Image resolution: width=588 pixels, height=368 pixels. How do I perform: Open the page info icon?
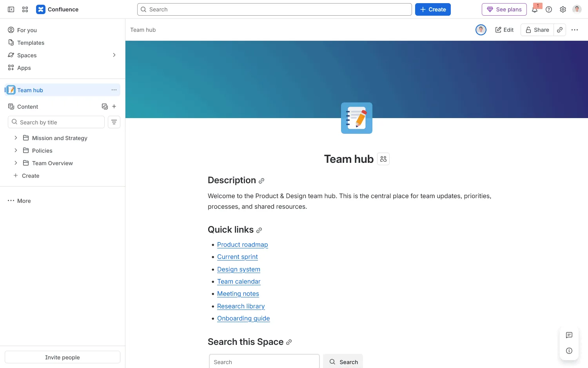(x=569, y=351)
